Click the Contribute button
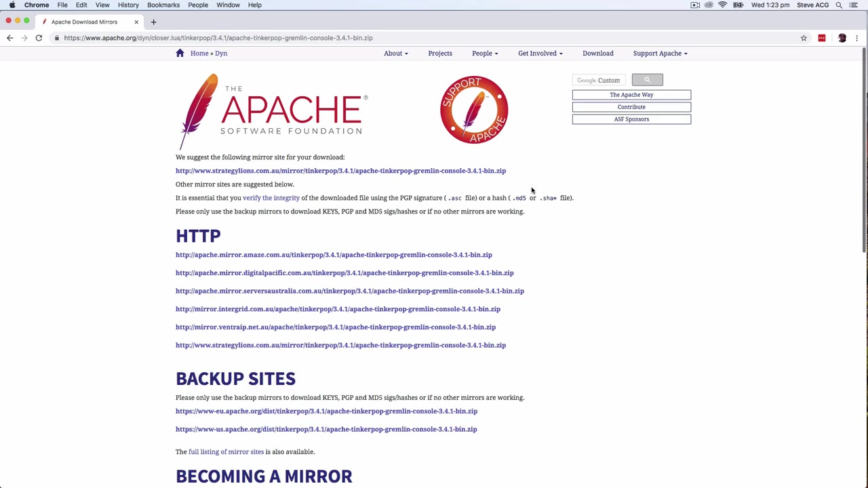Screen dimensions: 868x488 (x=631, y=107)
